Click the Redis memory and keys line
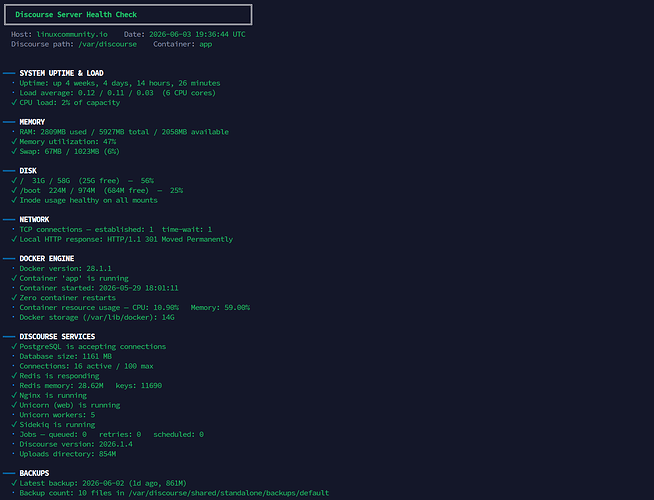The width and height of the screenshot is (654, 500). 91,386
